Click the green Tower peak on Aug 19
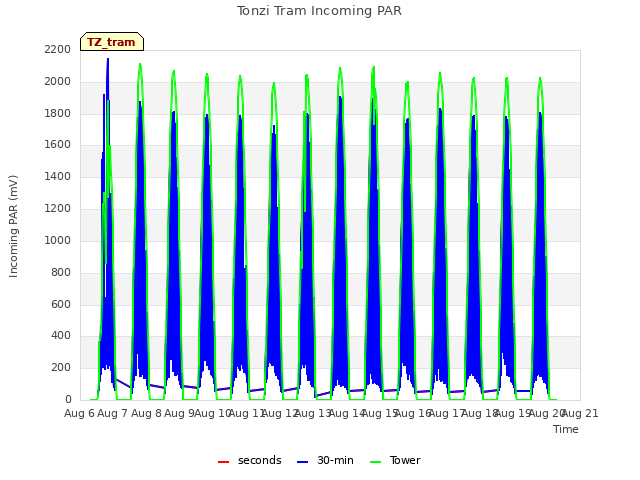Image resolution: width=640 pixels, height=480 pixels. 540,78
